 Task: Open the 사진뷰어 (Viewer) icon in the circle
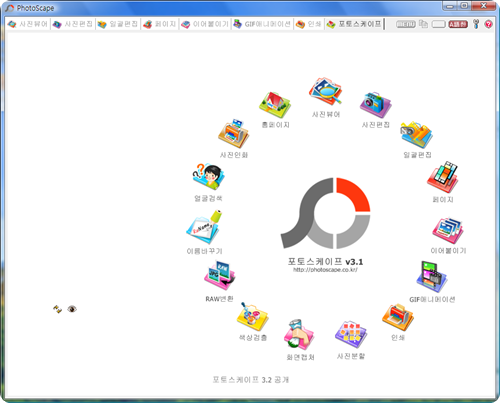pyautogui.click(x=325, y=92)
